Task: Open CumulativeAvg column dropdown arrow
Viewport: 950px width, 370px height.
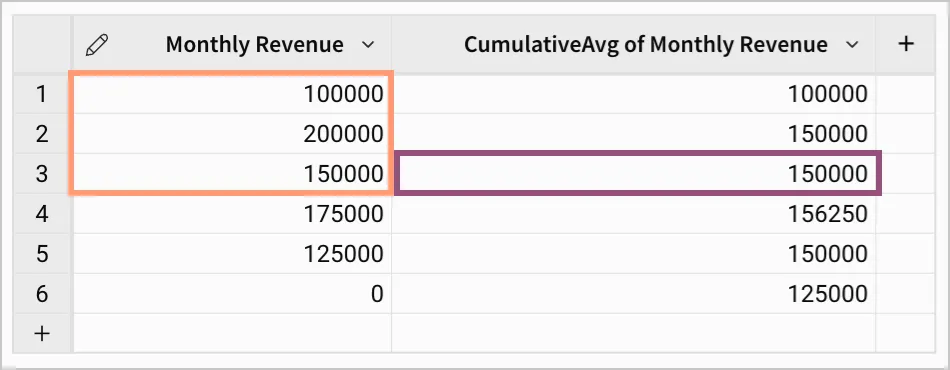Action: tap(852, 45)
